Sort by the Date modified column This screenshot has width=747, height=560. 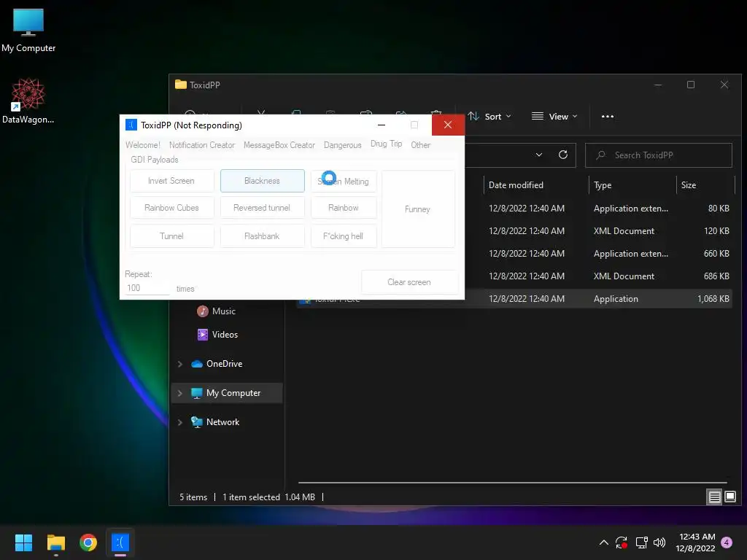pyautogui.click(x=535, y=185)
